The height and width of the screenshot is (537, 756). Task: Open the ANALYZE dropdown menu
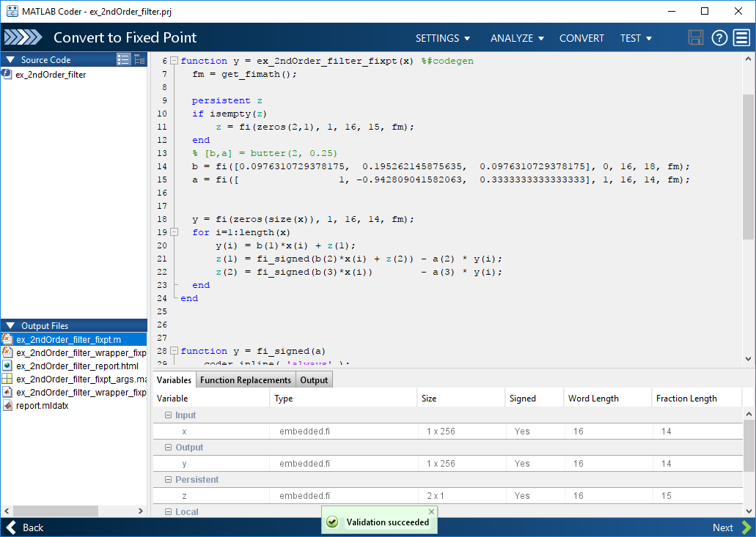[x=517, y=38]
